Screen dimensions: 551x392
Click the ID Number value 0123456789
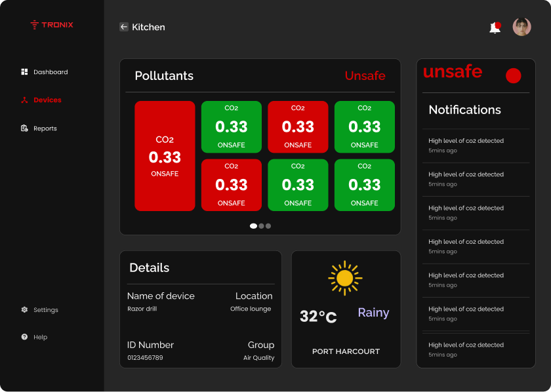(145, 358)
